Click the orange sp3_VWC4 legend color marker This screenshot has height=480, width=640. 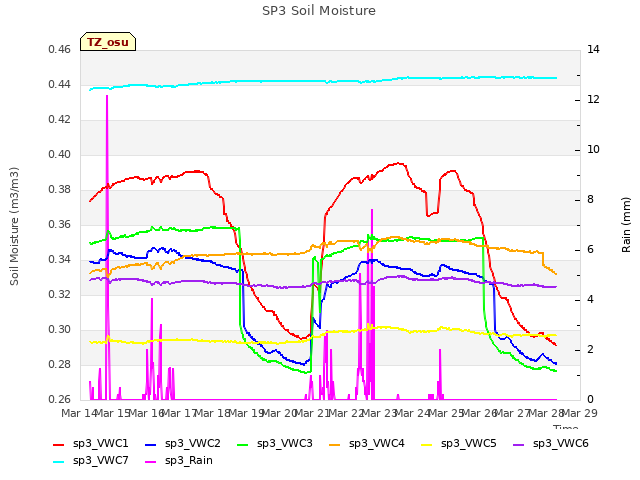[335, 445]
